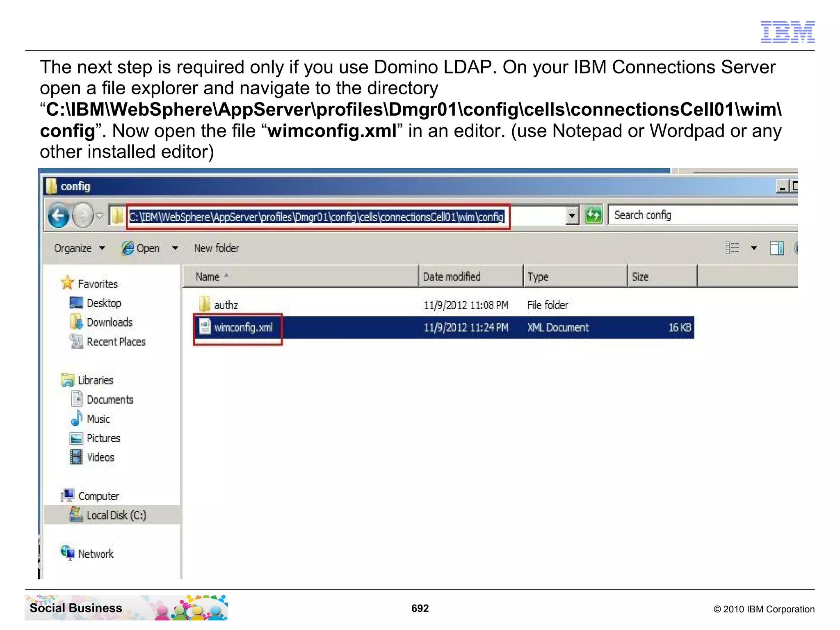Click the 16 KB size cell
The image size is (840, 630).
(680, 327)
